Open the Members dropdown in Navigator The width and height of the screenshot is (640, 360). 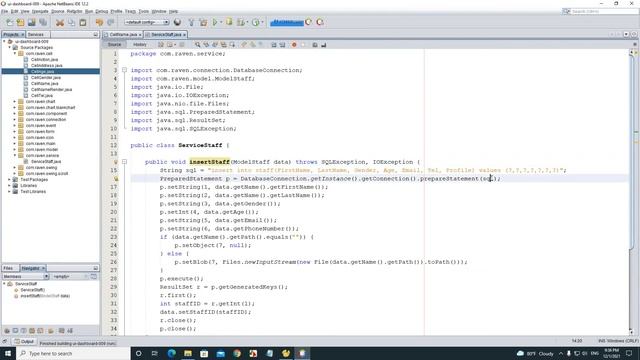(x=26, y=276)
